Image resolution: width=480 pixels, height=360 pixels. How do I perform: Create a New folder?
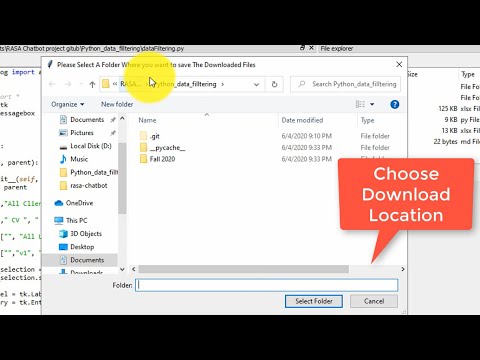[117, 104]
